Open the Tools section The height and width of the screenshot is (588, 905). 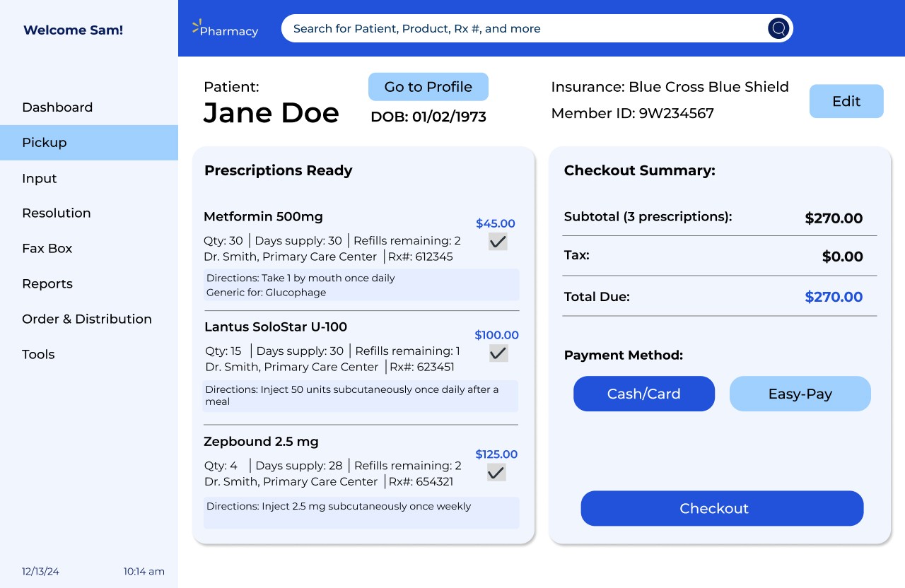(x=38, y=354)
